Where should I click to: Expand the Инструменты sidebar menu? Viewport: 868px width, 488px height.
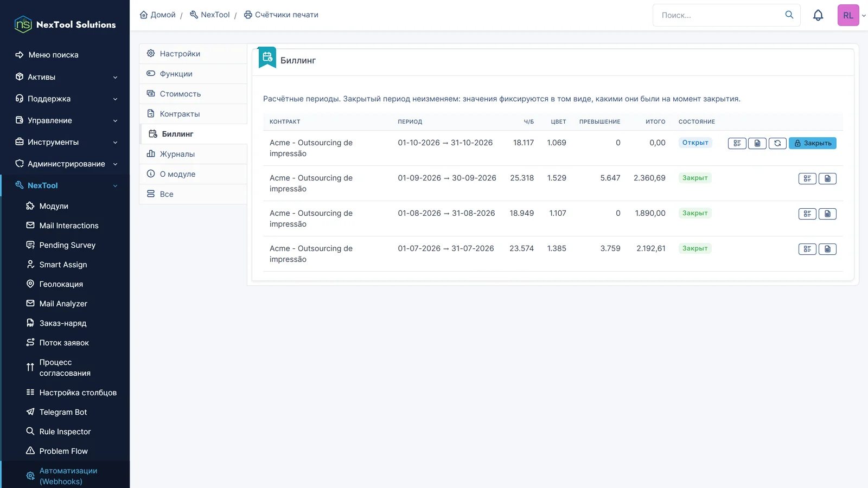(x=66, y=142)
